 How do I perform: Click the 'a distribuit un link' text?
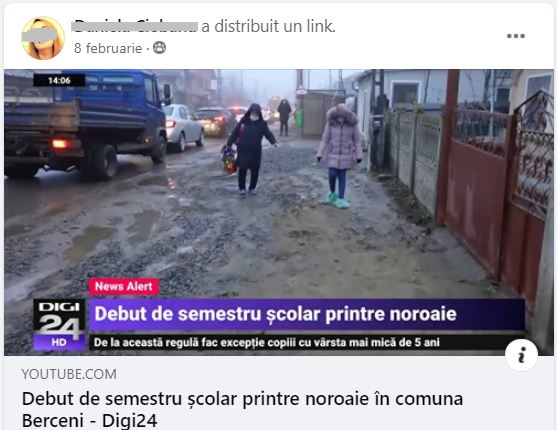268,26
